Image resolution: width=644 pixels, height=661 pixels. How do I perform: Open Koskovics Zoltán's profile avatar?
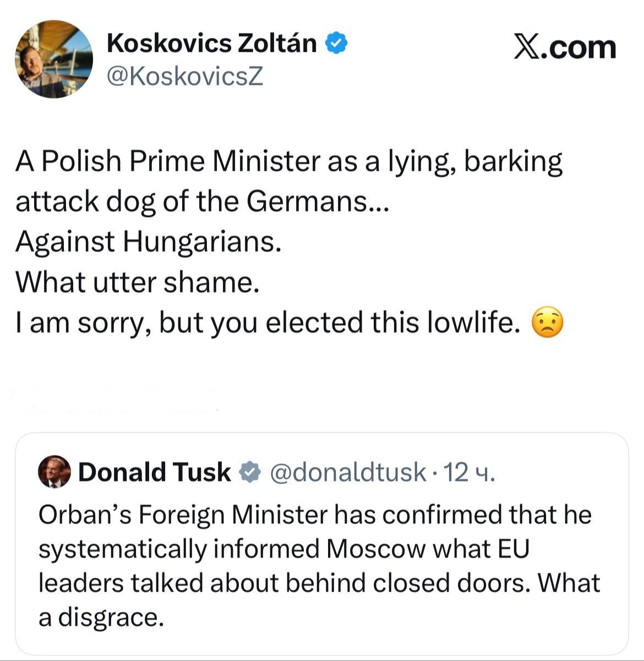[x=54, y=59]
